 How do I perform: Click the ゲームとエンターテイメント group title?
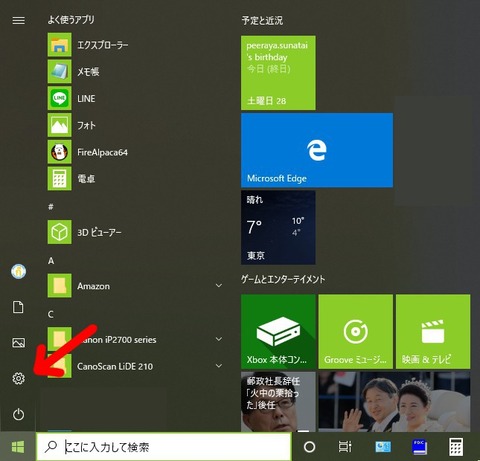pos(283,279)
